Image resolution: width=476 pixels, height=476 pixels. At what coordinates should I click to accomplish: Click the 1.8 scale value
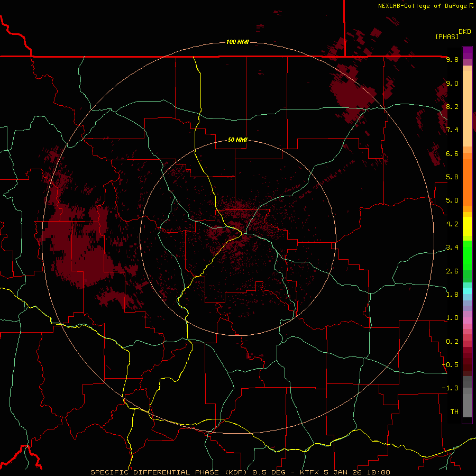point(452,295)
